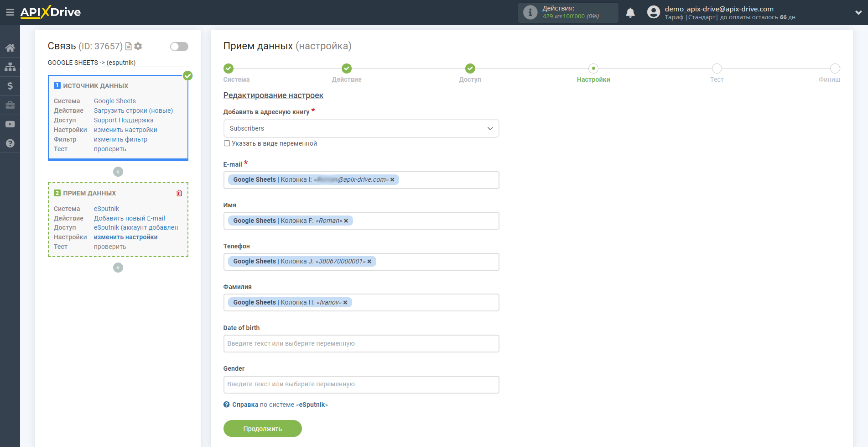Go to the Действие step
Screen dimensions: 868x447
click(347, 68)
